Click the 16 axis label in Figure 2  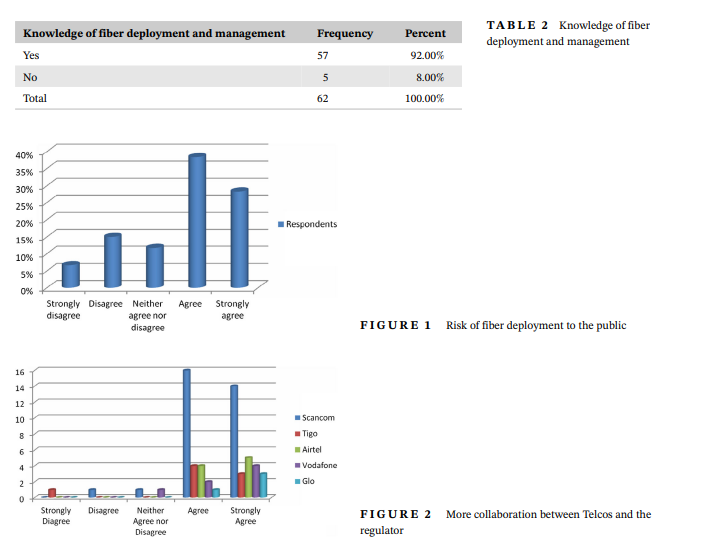tap(20, 372)
